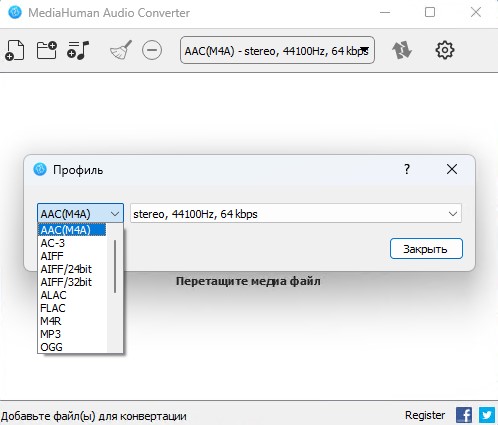Select AC-3 in the format list
Image resolution: width=498 pixels, height=425 pixels.
(x=72, y=243)
